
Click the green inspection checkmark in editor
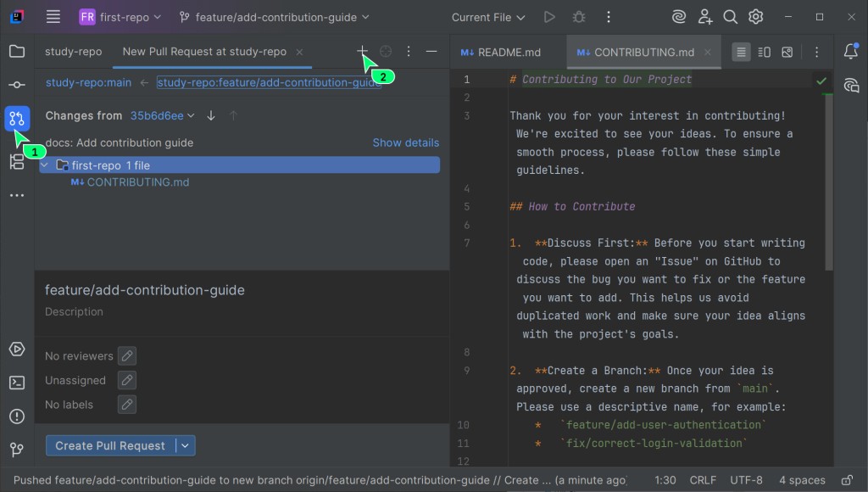(821, 81)
